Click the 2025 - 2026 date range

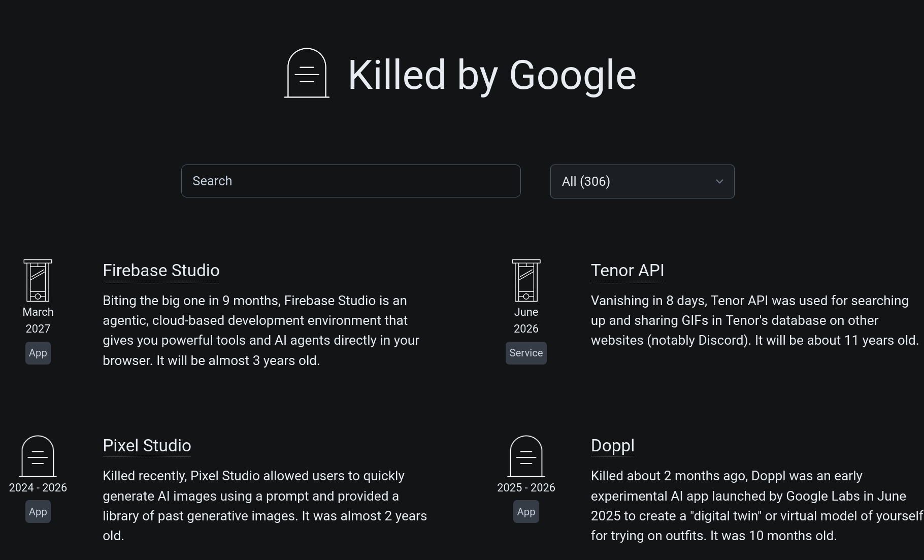coord(526,487)
